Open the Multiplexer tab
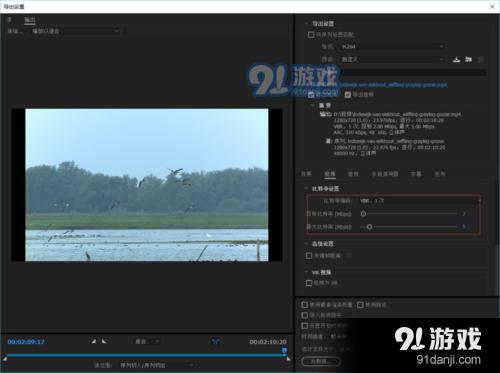The height and width of the screenshot is (373, 500). 385,174
